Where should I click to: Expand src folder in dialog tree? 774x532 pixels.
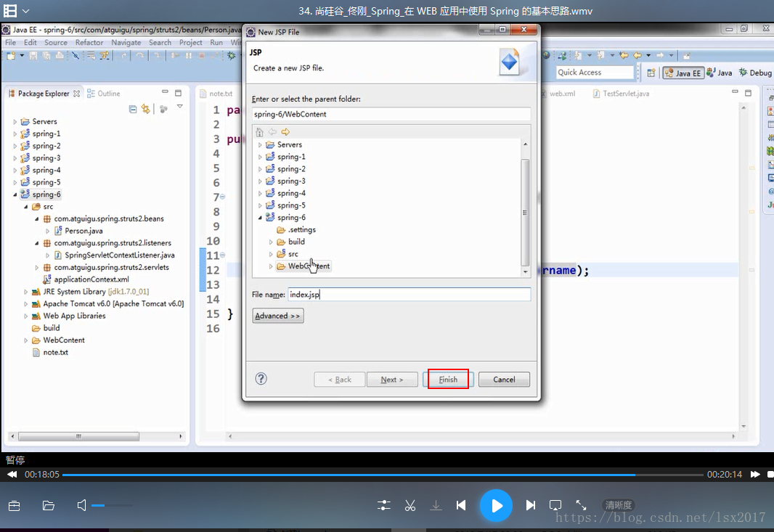(x=271, y=254)
